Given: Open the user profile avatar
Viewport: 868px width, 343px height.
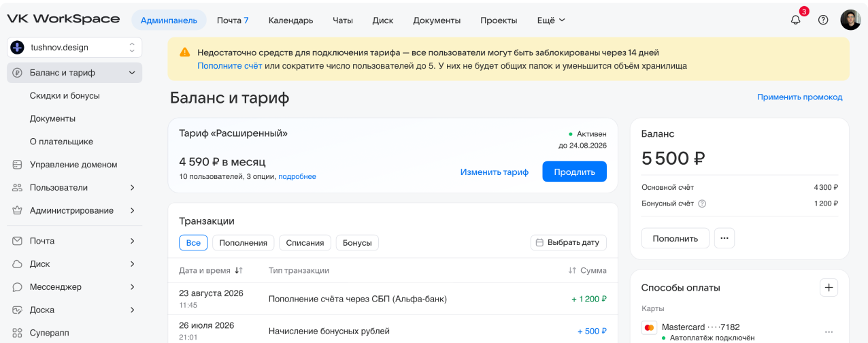Looking at the screenshot, I should coord(850,20).
